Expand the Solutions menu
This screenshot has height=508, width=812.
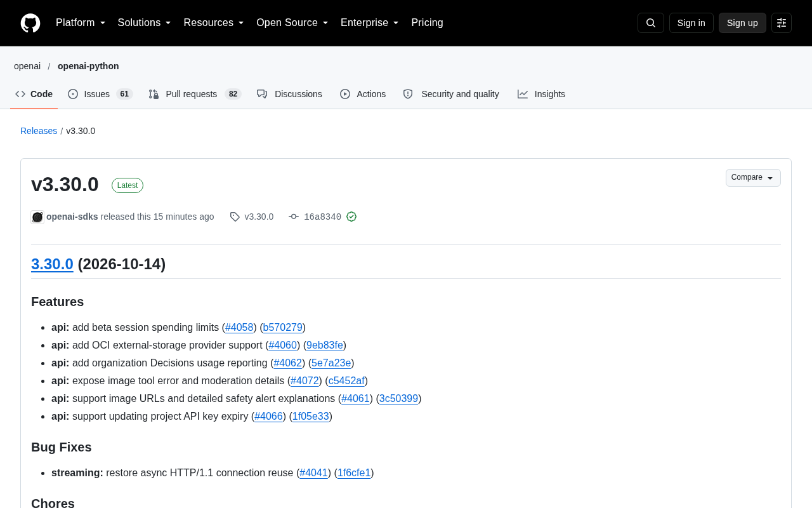click(x=145, y=23)
